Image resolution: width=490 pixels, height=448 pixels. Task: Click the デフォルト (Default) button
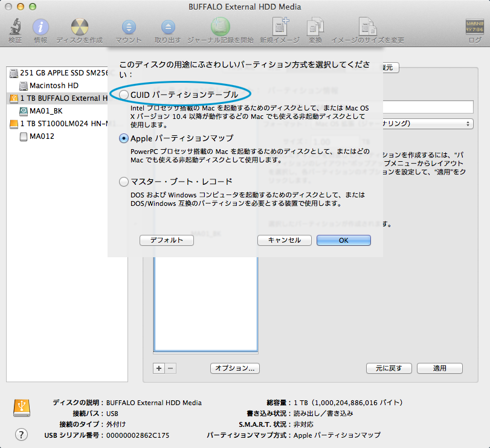point(166,240)
